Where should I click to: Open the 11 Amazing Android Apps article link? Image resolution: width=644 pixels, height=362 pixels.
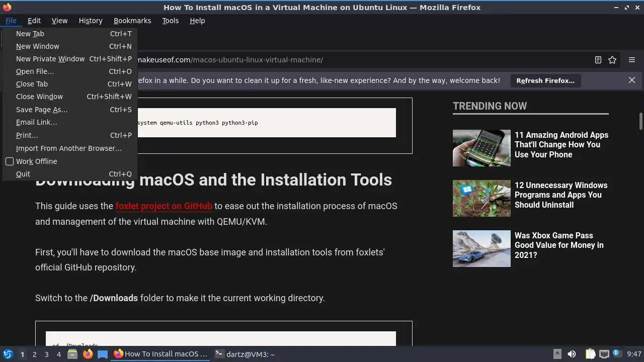point(561,145)
